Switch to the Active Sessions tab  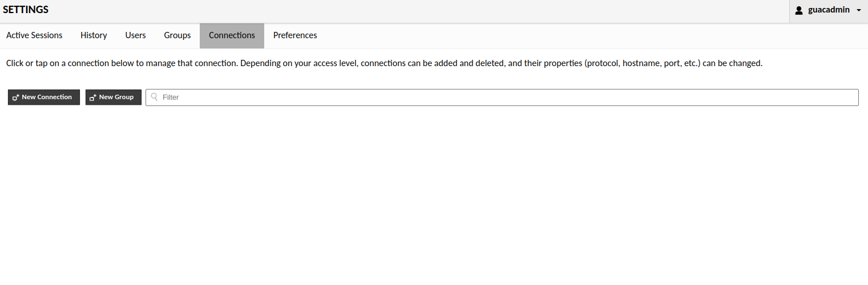click(x=34, y=35)
